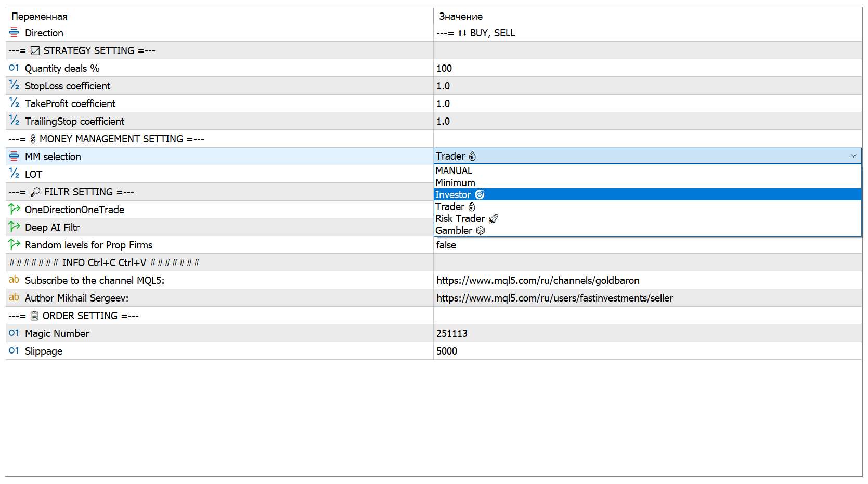Click the TakeProfit coefficient value 1.0
The image size is (868, 484).
443,103
